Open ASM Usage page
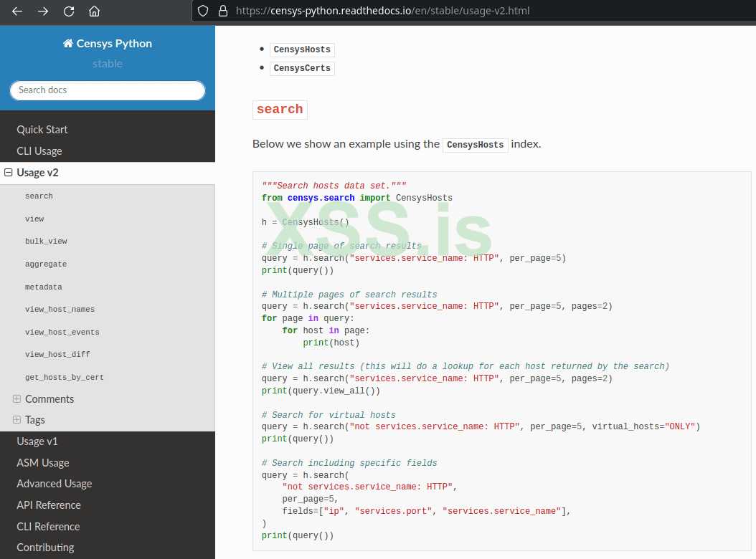Viewport: 756px width, 559px height. click(43, 463)
